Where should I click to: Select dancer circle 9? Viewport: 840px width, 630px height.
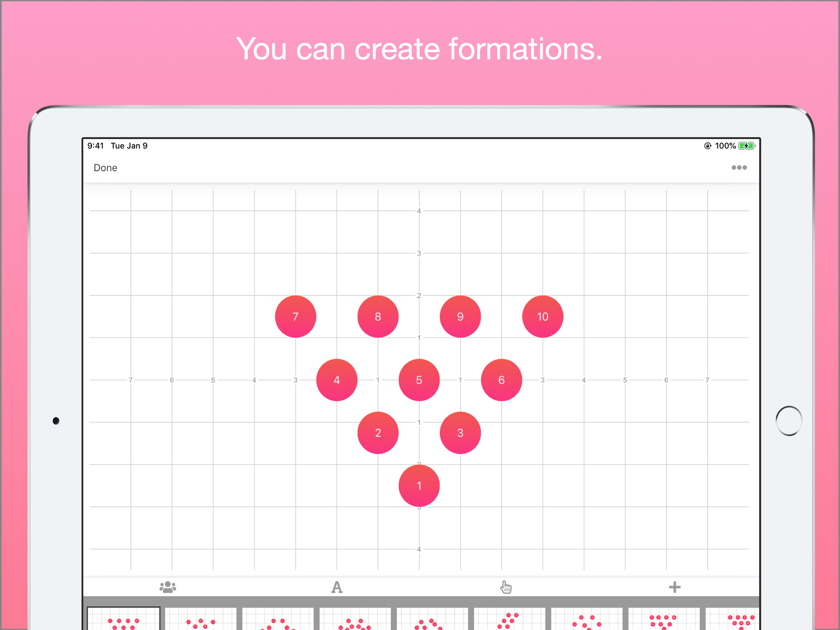[460, 317]
